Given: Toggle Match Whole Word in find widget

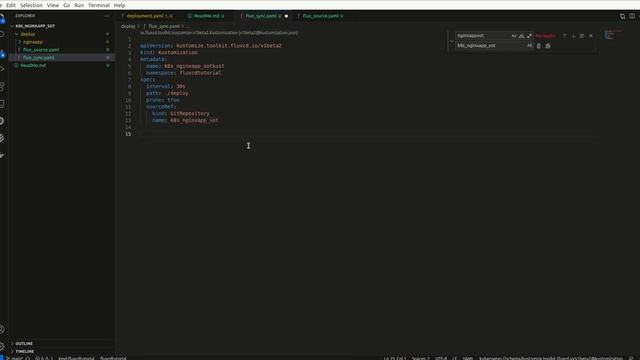Looking at the screenshot, I should [522, 36].
